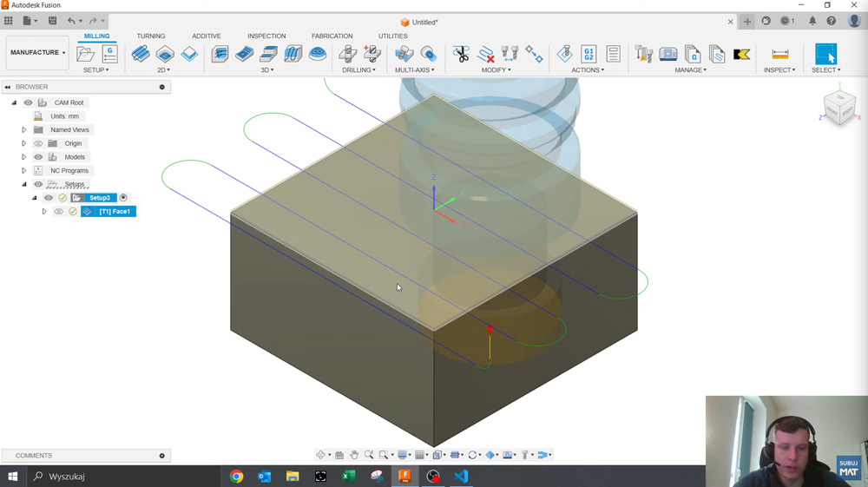Select the Hole Recognition tool

(372, 54)
